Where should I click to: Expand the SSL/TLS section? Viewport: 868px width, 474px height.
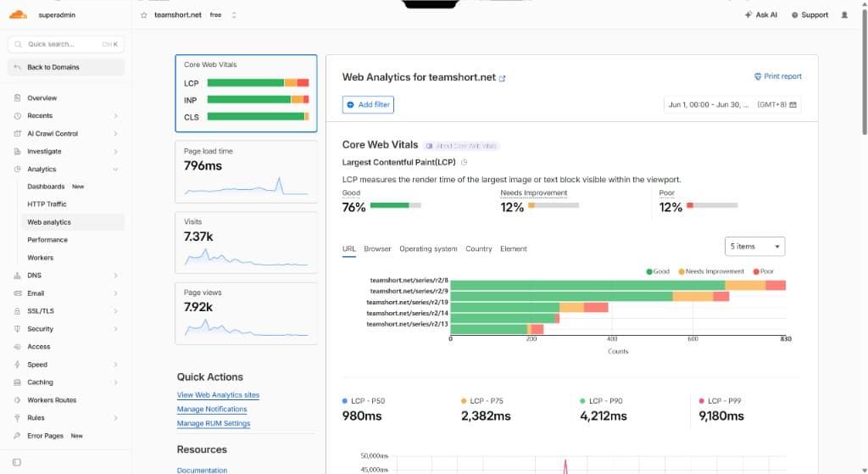[x=115, y=311]
